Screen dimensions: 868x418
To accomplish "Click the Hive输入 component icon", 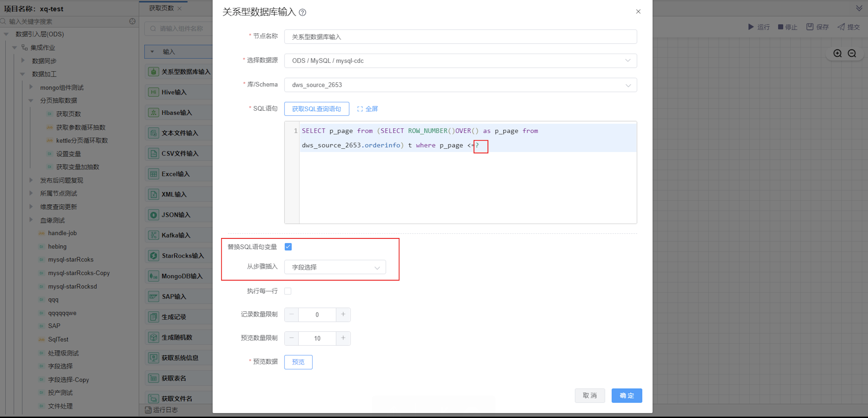I will pyautogui.click(x=153, y=92).
